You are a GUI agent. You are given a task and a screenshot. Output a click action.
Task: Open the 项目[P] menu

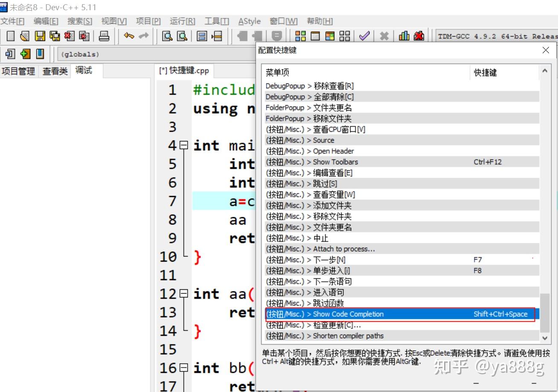tap(148, 21)
